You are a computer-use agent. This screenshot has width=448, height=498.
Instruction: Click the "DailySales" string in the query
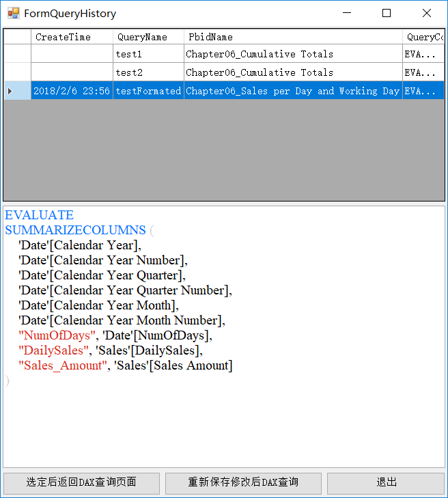[x=53, y=350]
